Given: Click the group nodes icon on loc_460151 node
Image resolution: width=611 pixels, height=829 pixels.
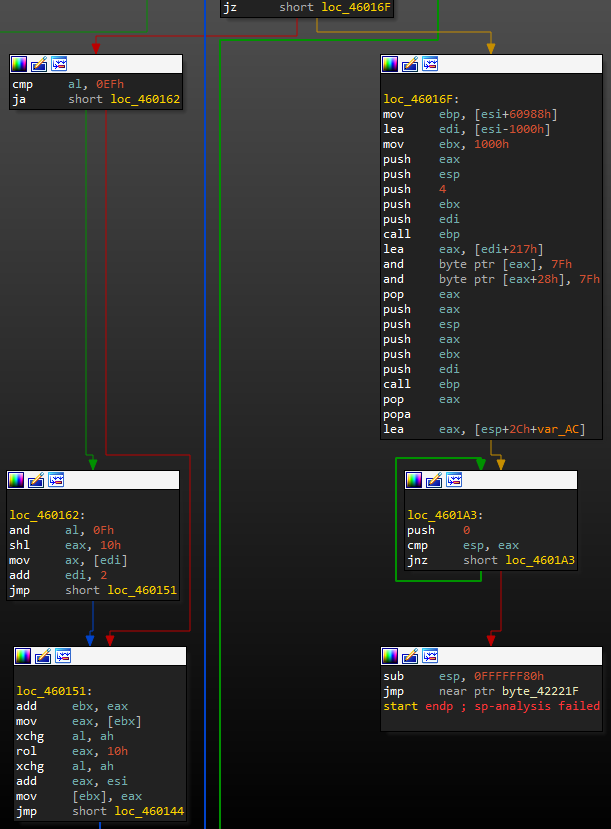Looking at the screenshot, I should [63, 656].
